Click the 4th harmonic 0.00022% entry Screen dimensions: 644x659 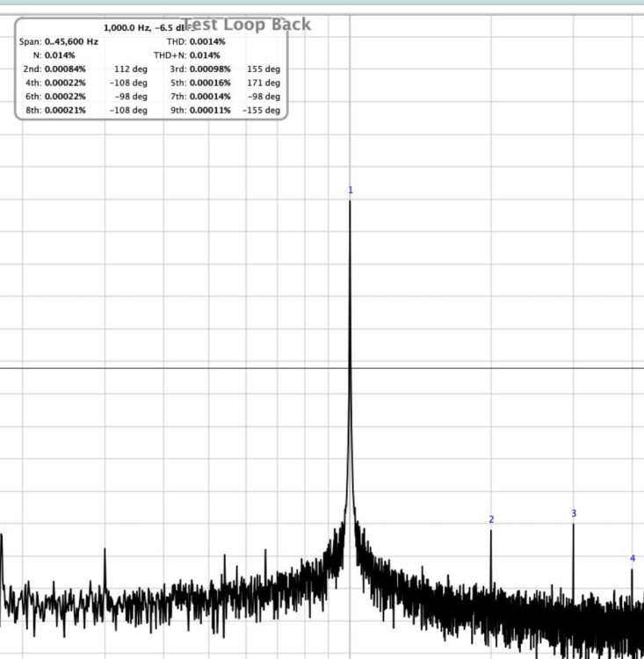point(56,83)
